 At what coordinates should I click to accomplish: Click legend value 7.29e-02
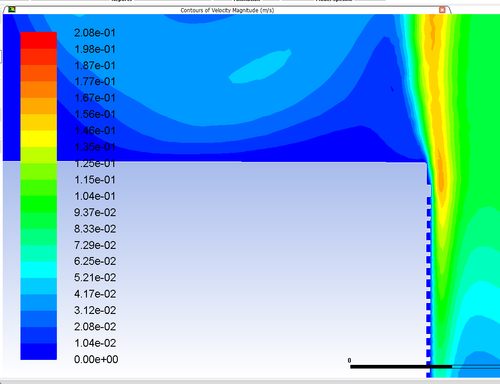(x=95, y=245)
